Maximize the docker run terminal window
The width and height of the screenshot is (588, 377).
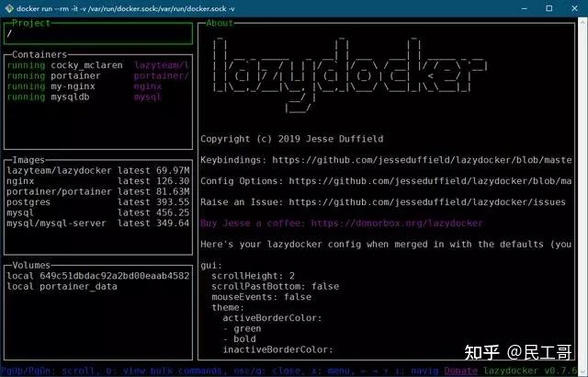549,8
